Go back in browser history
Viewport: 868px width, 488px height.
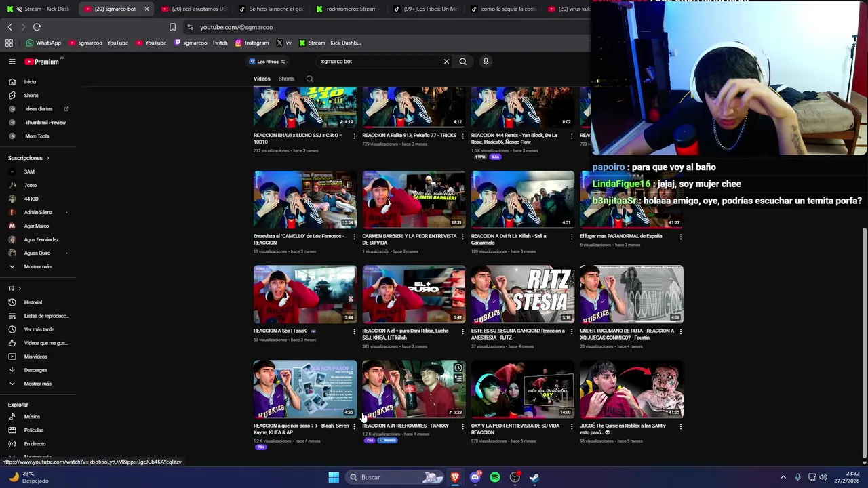(9, 27)
